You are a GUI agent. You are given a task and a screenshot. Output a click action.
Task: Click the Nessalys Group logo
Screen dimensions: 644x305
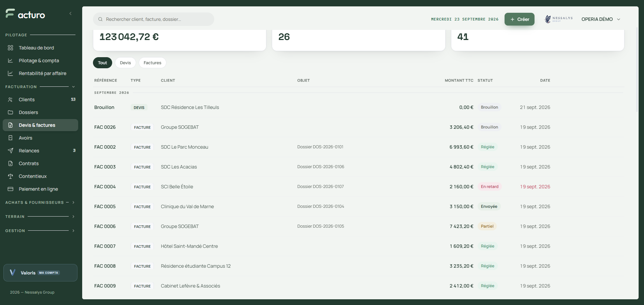[x=559, y=19]
